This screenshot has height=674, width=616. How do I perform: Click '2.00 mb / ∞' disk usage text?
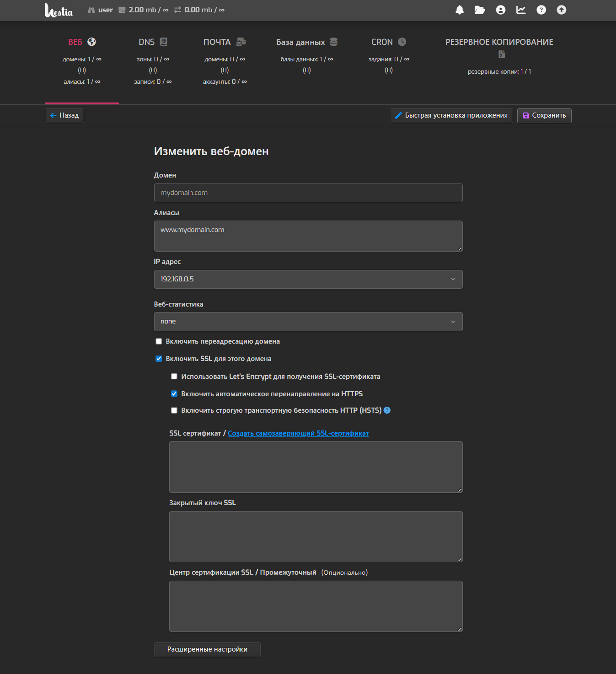[x=149, y=10]
